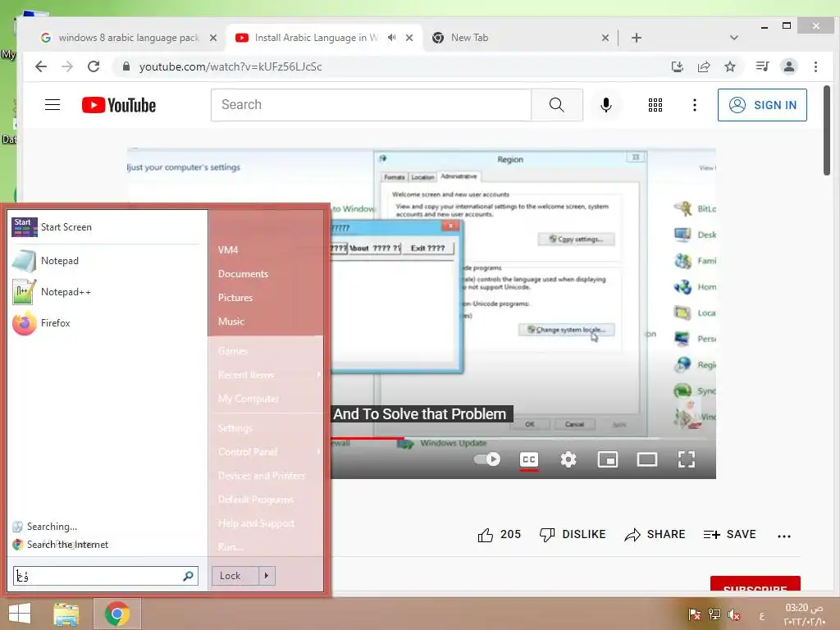
Task: Focus the YouTube search field
Action: [372, 105]
